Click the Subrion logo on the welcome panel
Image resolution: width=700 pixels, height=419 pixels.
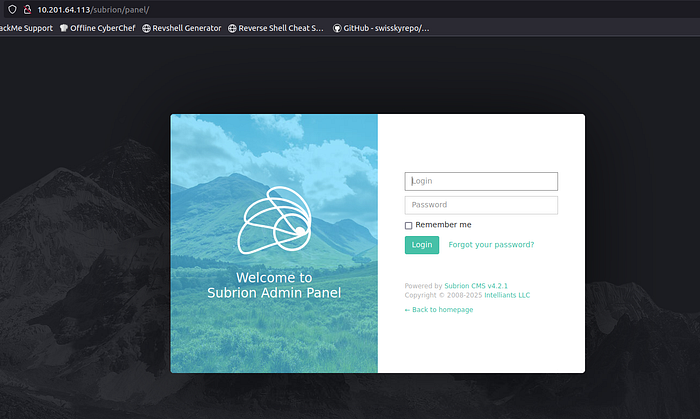(x=275, y=220)
